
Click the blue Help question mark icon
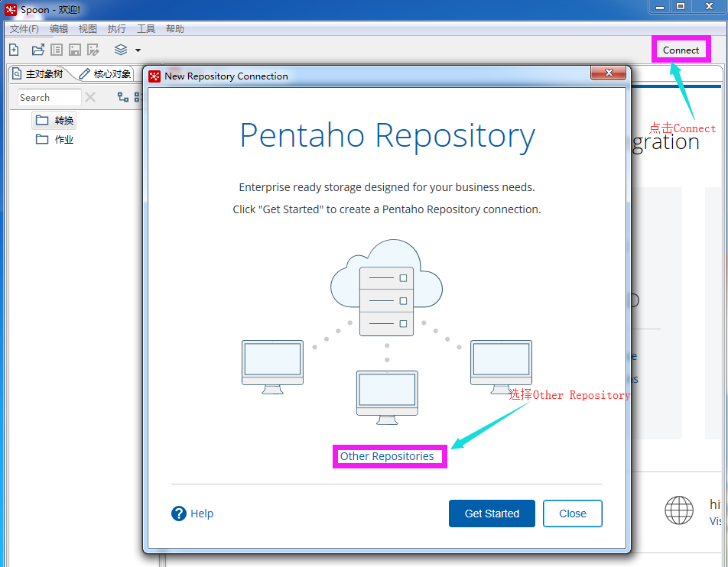tap(179, 514)
